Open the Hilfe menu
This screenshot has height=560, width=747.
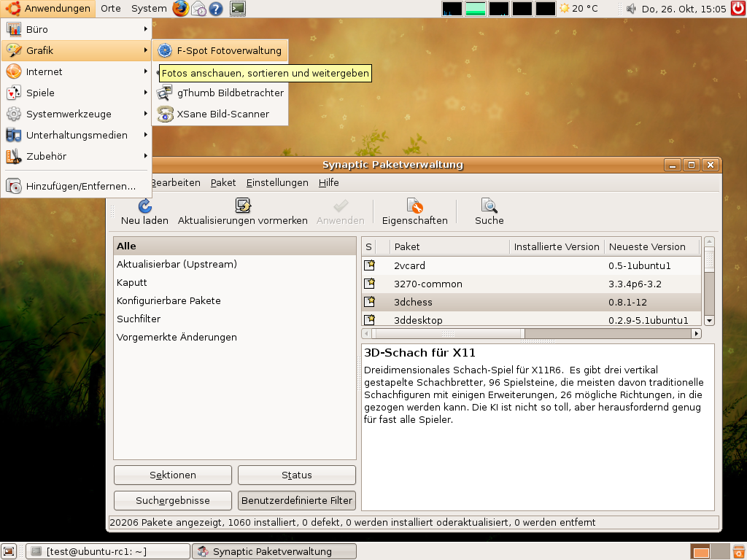coord(328,183)
